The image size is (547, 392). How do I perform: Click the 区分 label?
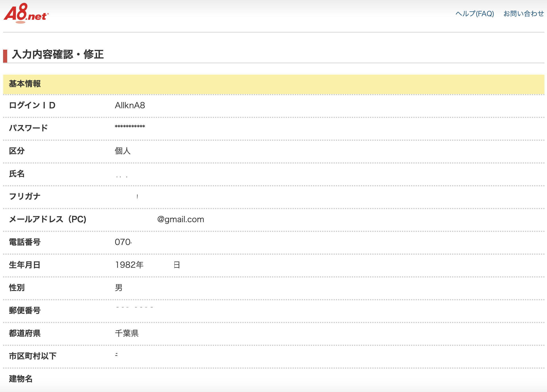click(17, 151)
